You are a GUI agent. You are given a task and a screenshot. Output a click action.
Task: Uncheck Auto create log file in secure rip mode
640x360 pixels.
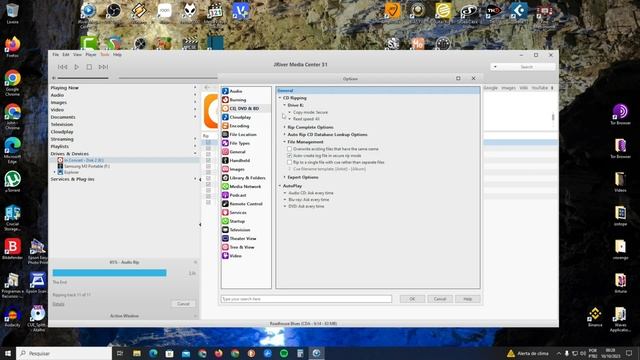pos(289,156)
